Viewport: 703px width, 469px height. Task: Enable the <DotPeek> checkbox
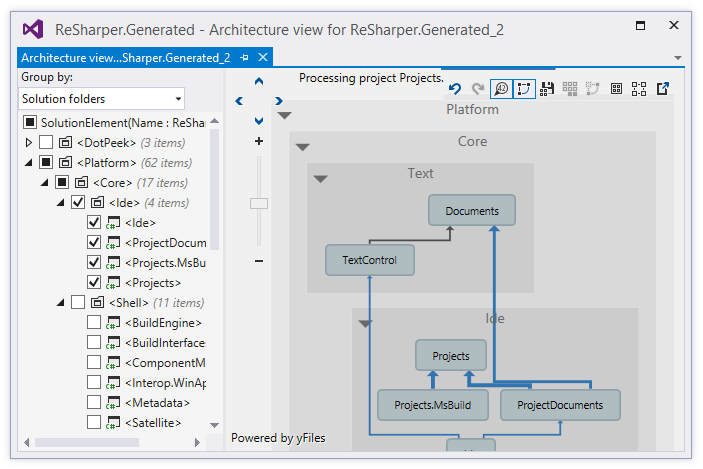coord(46,143)
